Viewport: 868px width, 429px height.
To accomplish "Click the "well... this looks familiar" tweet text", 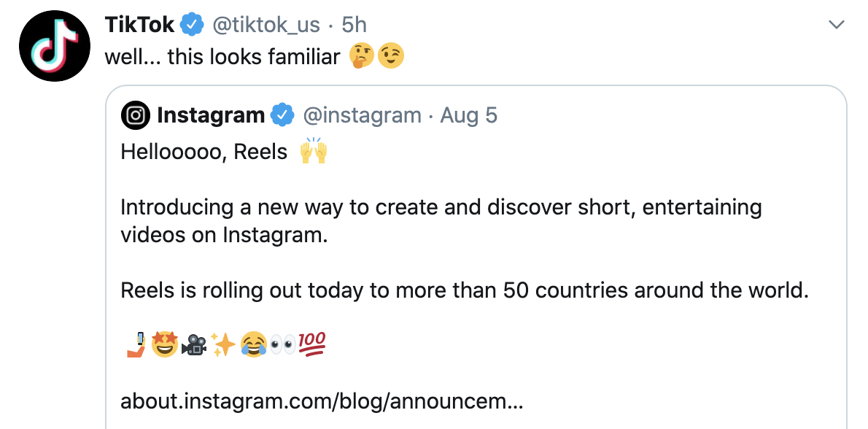I will click(222, 56).
